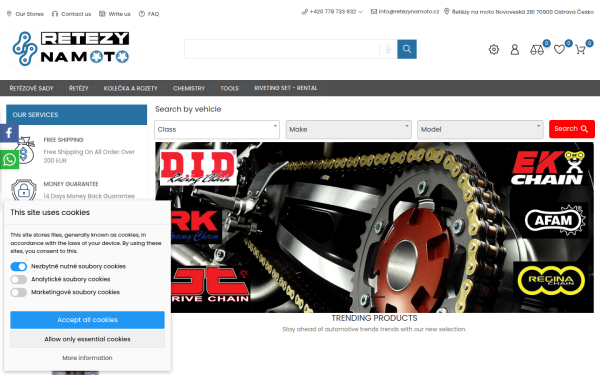This screenshot has width=600, height=375.
Task: Open the user account icon
Action: pos(515,49)
